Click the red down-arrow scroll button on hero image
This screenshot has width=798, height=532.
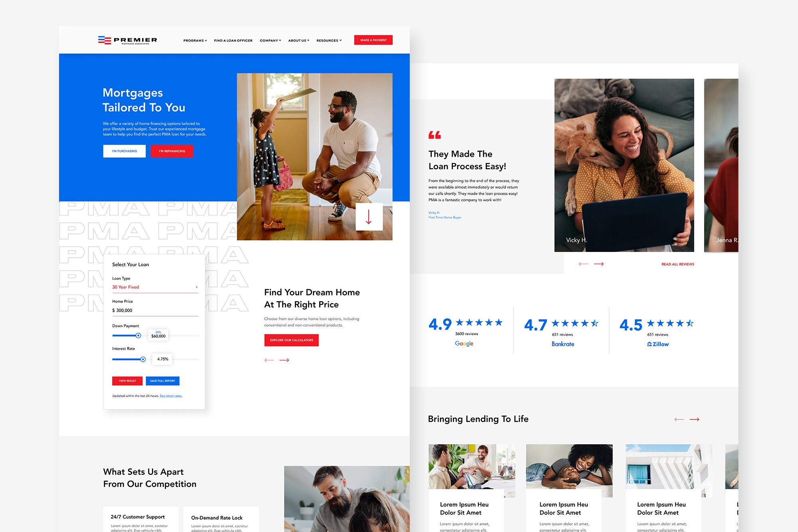369,217
